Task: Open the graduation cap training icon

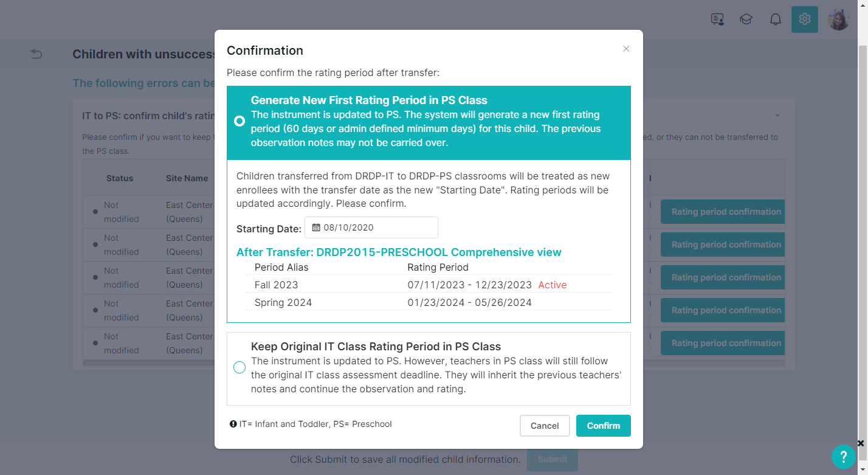Action: pos(746,19)
